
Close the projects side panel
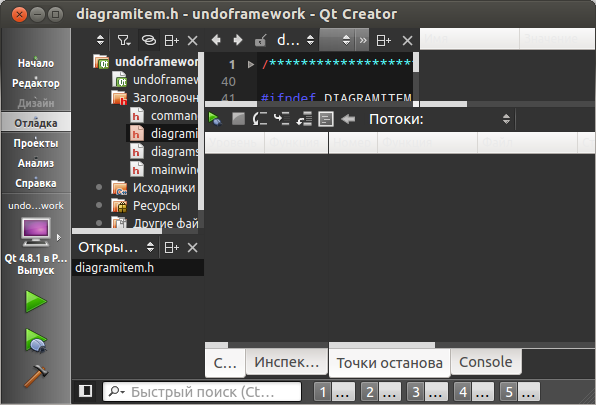(x=193, y=40)
